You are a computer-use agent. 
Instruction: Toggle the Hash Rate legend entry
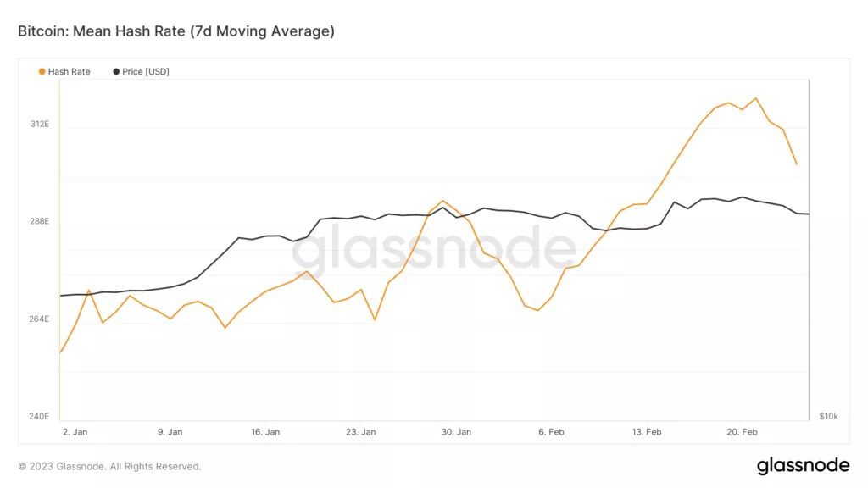[64, 71]
